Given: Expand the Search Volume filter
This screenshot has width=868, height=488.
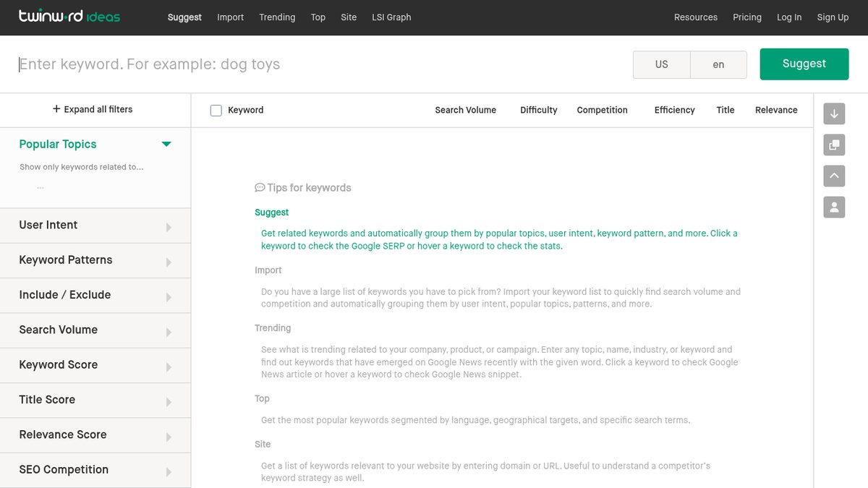Looking at the screenshot, I should pos(95,330).
